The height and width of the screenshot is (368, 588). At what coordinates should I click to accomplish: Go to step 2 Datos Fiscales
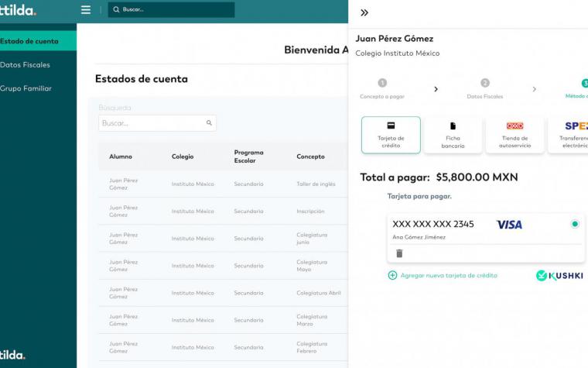coord(485,89)
